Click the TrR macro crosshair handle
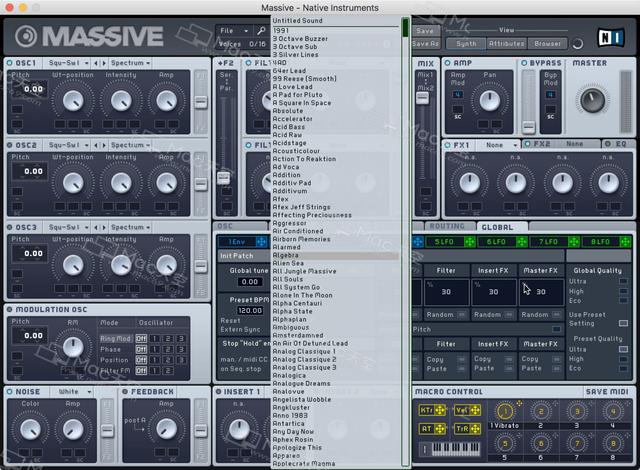Image resolution: width=640 pixels, height=470 pixels. [x=475, y=429]
